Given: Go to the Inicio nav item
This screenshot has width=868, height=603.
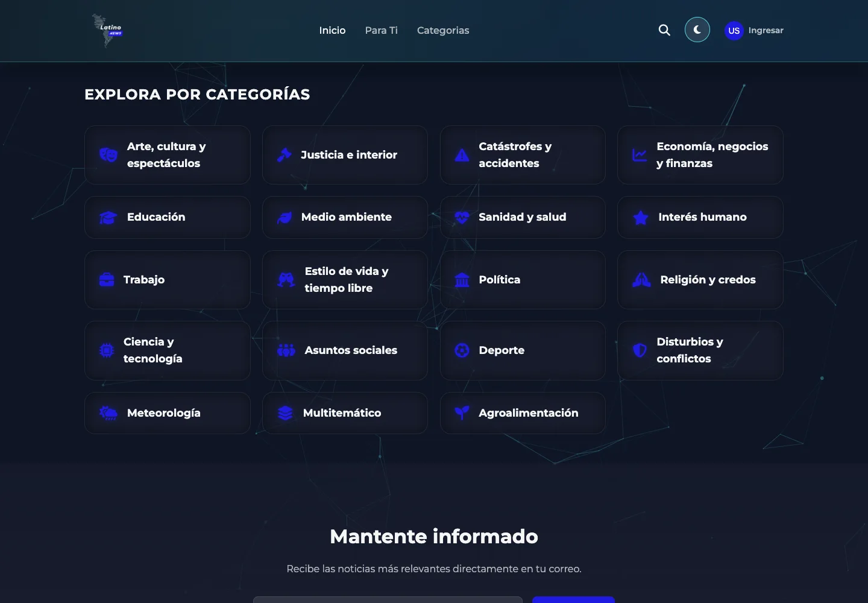Looking at the screenshot, I should (332, 30).
